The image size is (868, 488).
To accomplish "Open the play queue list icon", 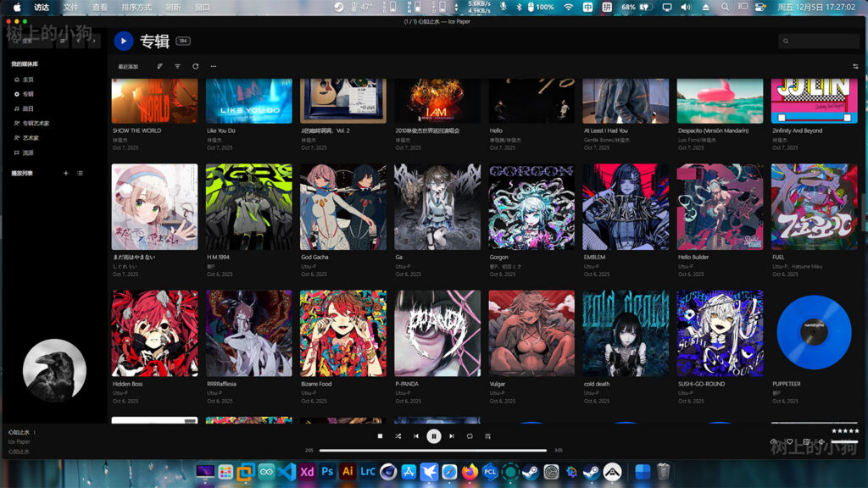I will click(487, 435).
